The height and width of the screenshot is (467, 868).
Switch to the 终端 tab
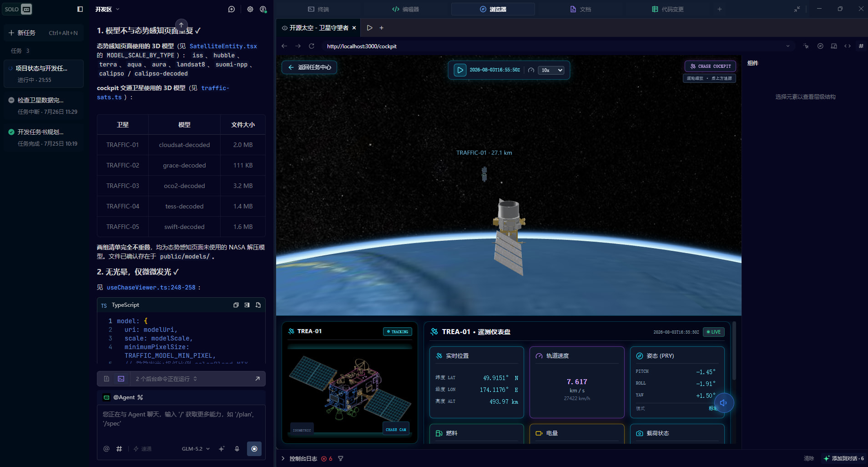click(318, 9)
